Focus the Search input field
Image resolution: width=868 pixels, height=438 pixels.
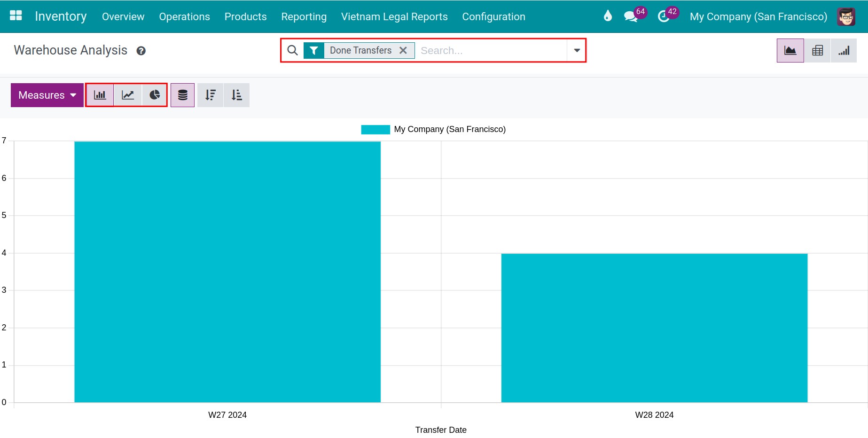(x=491, y=50)
